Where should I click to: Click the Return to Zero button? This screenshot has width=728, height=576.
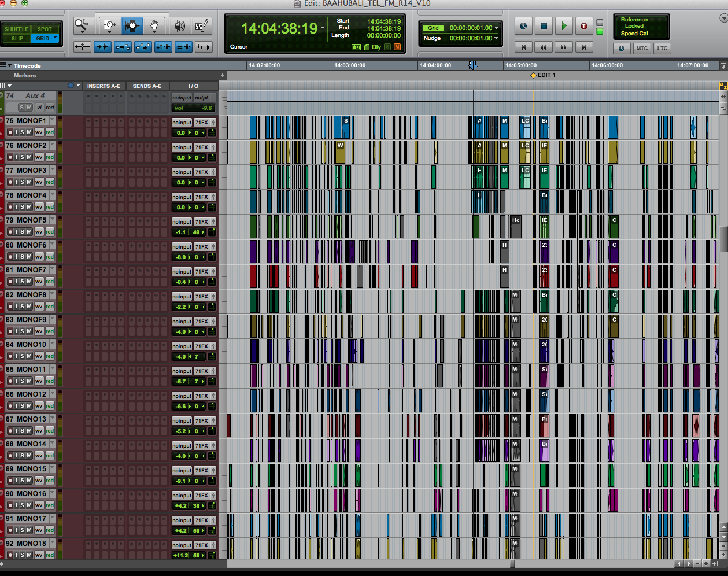pos(524,47)
